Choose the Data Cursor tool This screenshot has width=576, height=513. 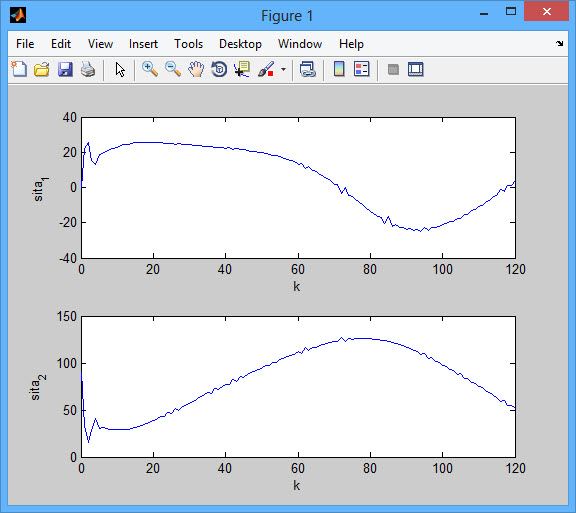coord(242,69)
